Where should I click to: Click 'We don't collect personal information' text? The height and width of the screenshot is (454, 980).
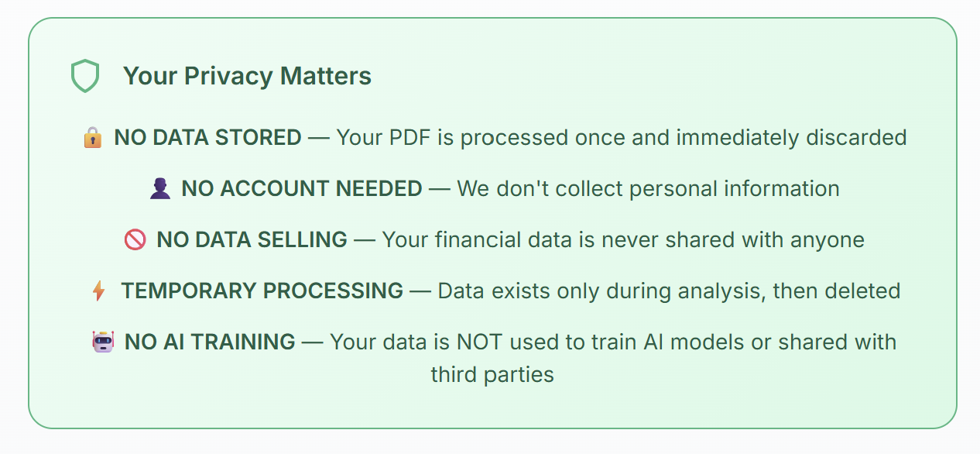(x=649, y=188)
